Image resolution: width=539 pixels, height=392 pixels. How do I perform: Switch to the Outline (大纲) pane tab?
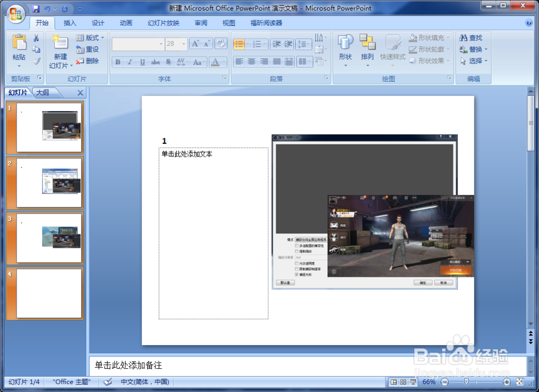pyautogui.click(x=43, y=93)
